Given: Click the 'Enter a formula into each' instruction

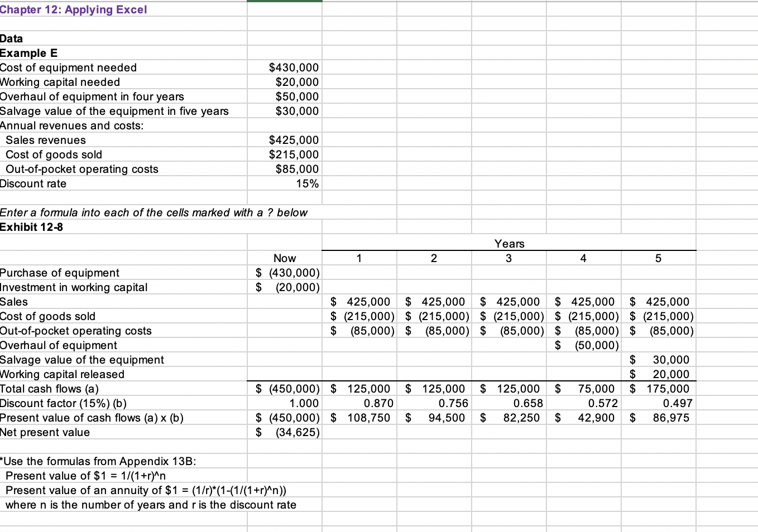Looking at the screenshot, I should coord(153,212).
